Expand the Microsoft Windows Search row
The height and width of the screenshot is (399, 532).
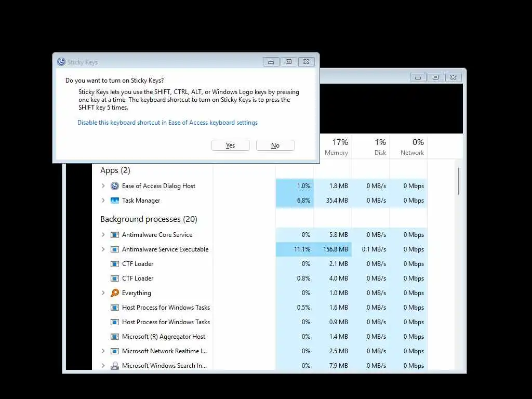coord(103,366)
